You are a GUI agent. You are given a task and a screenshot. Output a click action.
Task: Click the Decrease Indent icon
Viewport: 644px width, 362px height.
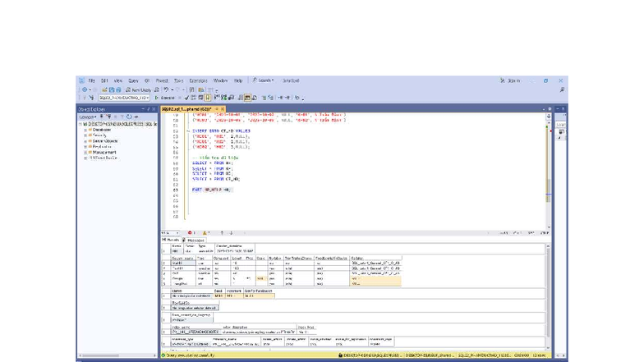click(281, 98)
